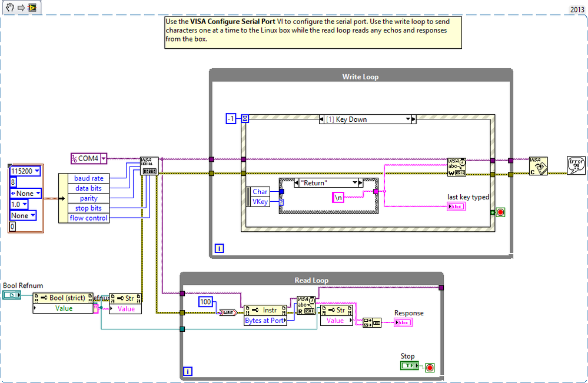Click the Read Loop stop condition terminal
The height and width of the screenshot is (383, 588).
pos(430,368)
